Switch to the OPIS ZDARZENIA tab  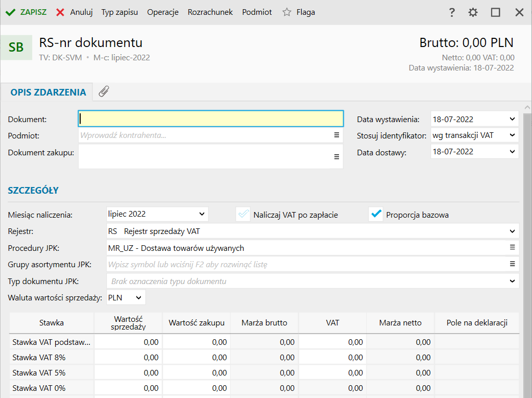(x=48, y=92)
